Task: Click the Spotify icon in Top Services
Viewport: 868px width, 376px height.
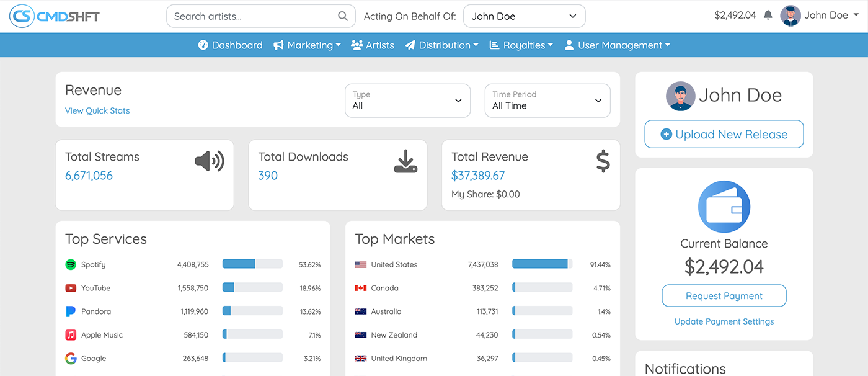Action: point(70,264)
